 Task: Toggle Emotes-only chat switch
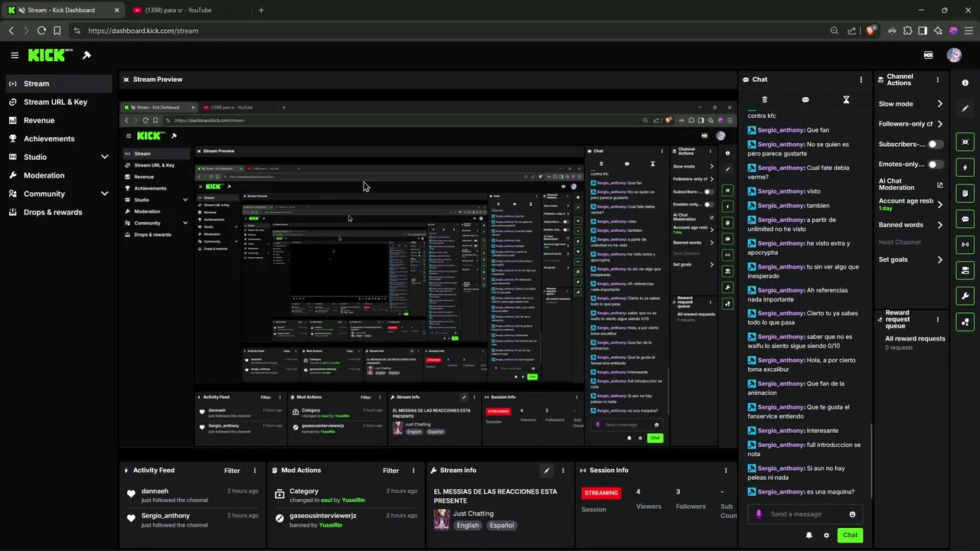pyautogui.click(x=936, y=164)
